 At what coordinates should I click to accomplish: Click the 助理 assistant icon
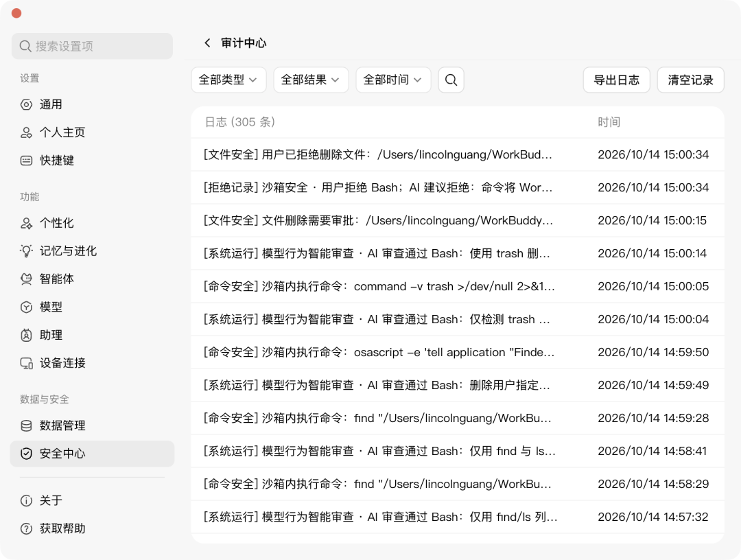(27, 335)
